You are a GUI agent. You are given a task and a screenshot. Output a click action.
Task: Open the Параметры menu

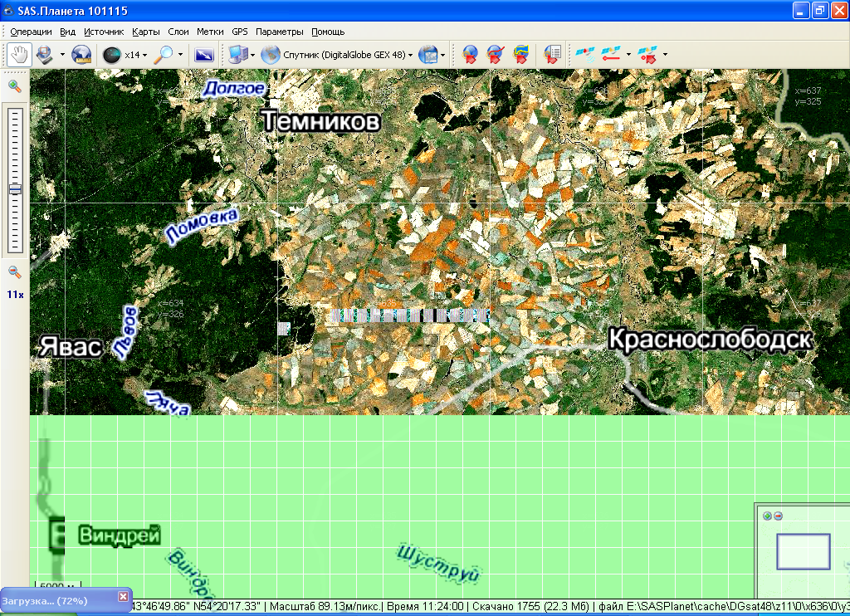[280, 32]
